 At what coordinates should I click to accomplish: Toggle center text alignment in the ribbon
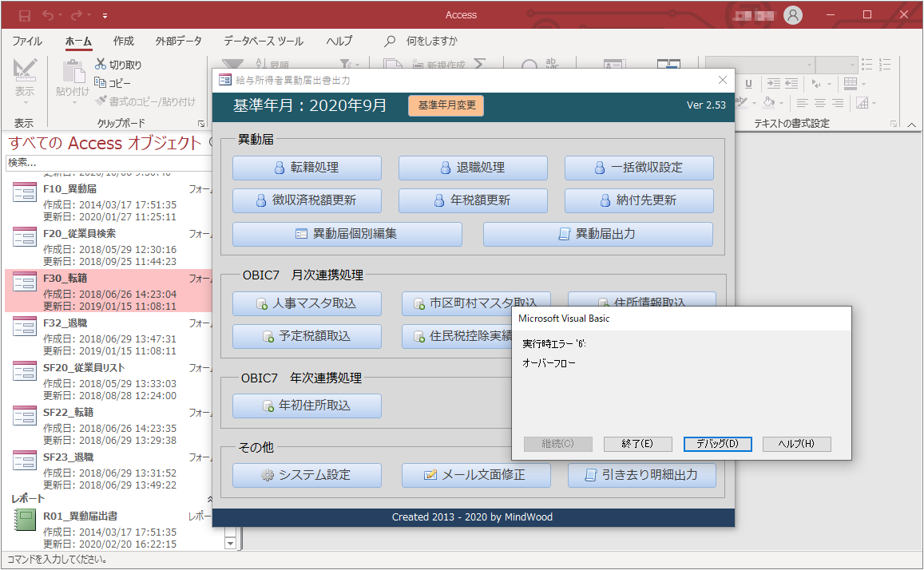click(x=821, y=104)
